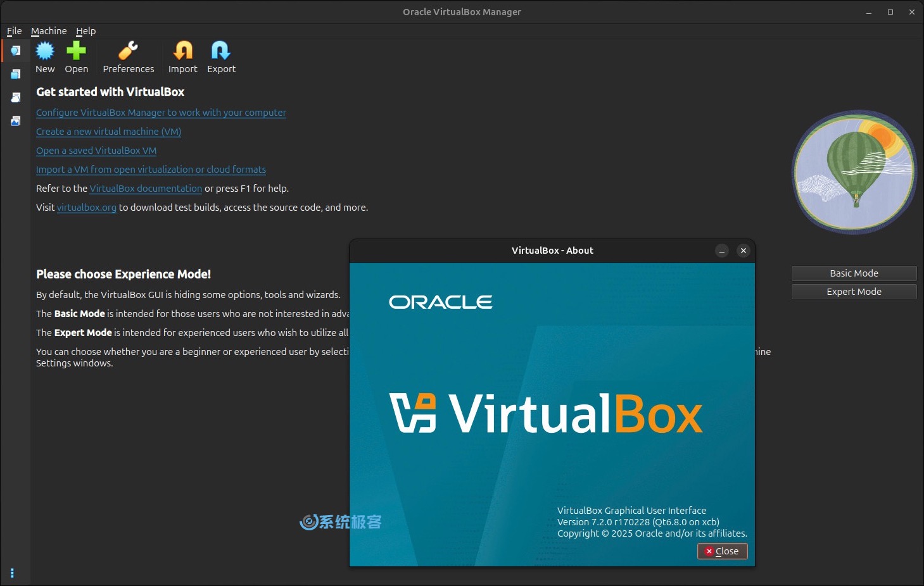Click the Import a VM from open virtualization link
Viewport: 924px width, 586px height.
coord(151,170)
